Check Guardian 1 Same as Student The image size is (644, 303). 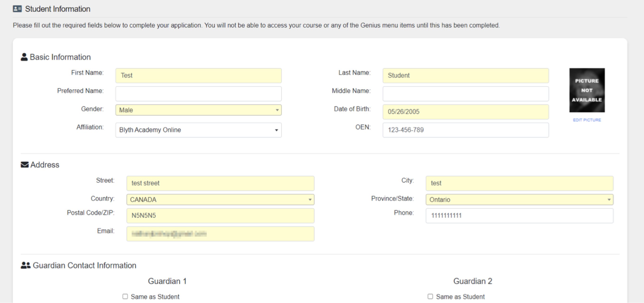[125, 297]
